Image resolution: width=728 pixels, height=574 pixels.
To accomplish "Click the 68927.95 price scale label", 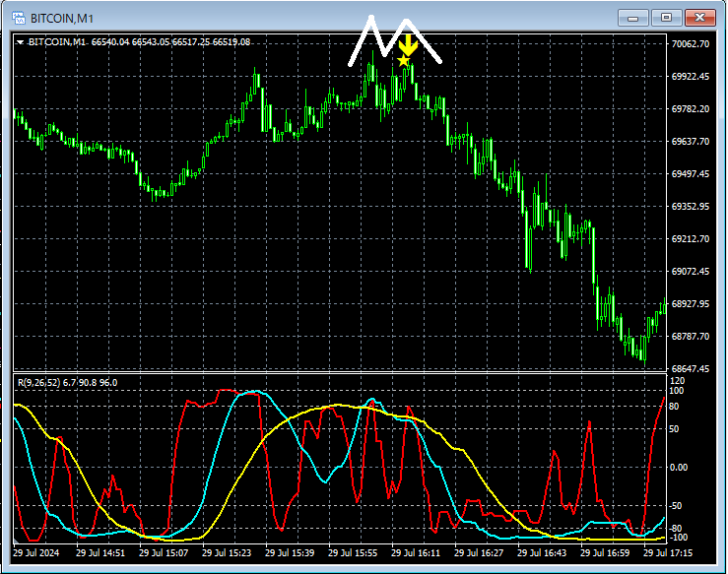I will [691, 304].
